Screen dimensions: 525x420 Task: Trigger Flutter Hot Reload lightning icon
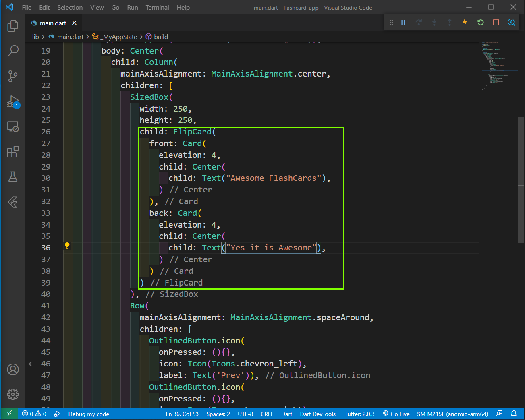[465, 22]
